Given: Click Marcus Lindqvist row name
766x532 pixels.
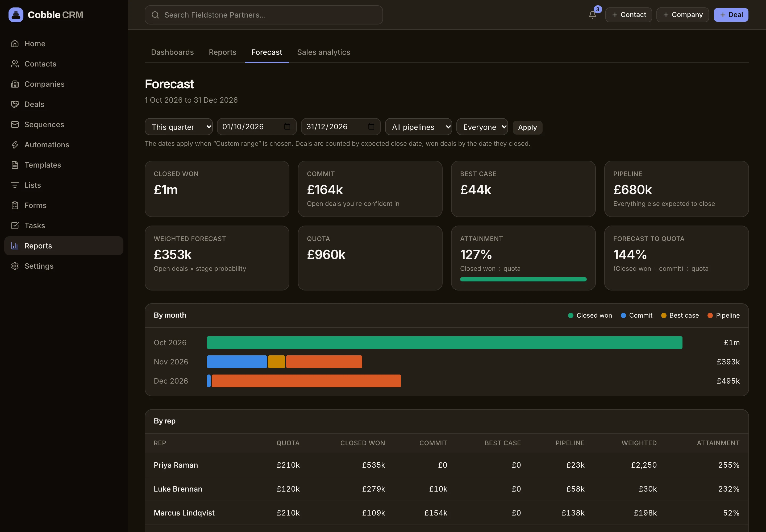Looking at the screenshot, I should point(184,513).
